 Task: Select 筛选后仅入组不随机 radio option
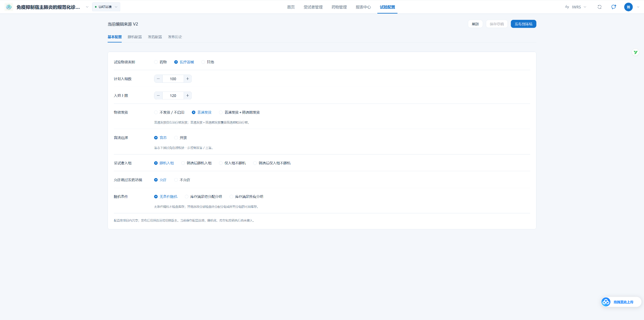click(x=272, y=163)
